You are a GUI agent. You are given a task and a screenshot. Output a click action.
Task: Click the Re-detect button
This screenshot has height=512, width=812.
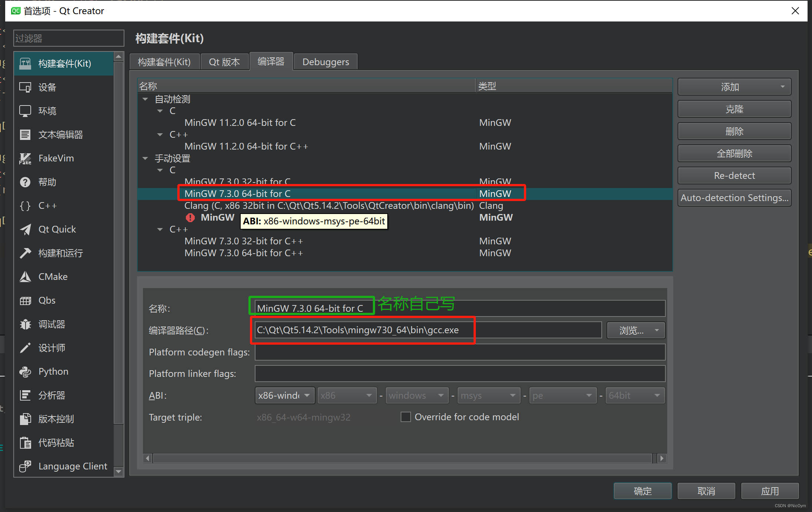[x=734, y=175]
